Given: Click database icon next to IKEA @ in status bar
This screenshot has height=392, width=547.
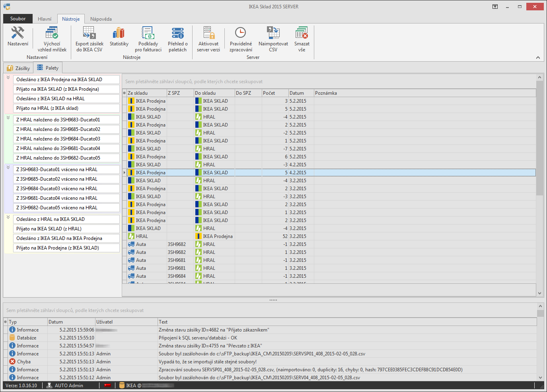Looking at the screenshot, I should [122, 385].
